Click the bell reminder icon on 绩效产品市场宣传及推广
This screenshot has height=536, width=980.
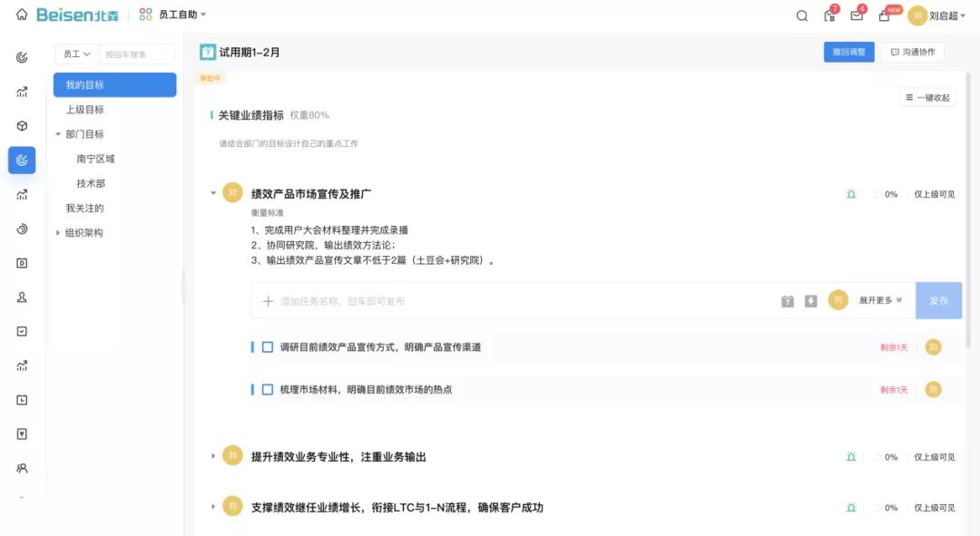(x=850, y=193)
